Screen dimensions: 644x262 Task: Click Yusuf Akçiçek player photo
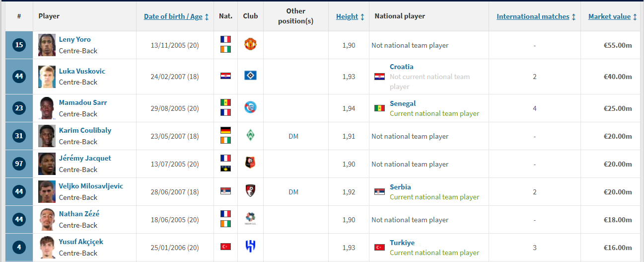click(x=47, y=247)
